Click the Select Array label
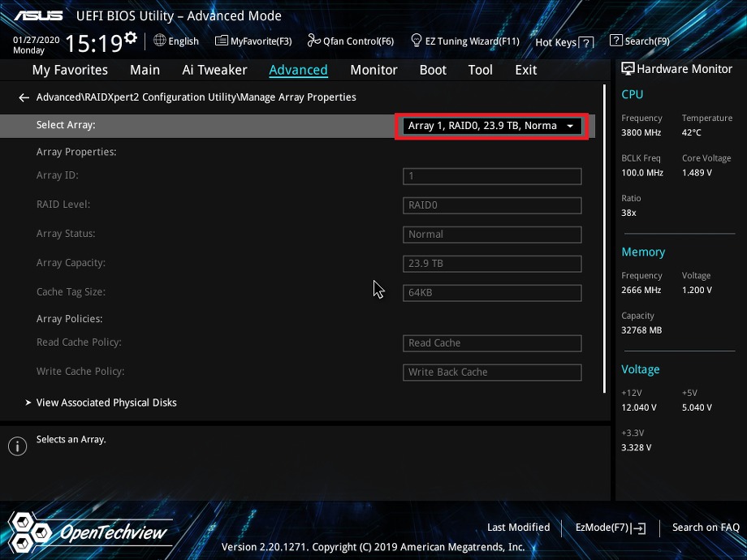Viewport: 747px width, 560px height. tap(66, 125)
